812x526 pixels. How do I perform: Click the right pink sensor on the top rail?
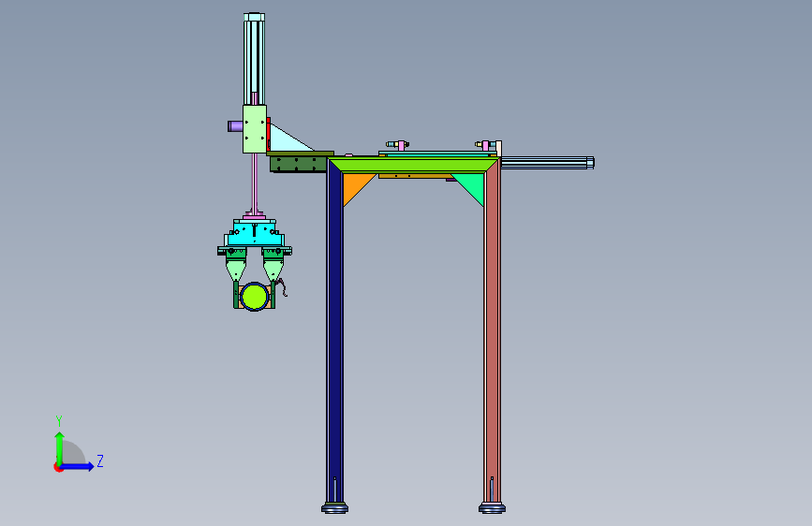click(x=485, y=145)
